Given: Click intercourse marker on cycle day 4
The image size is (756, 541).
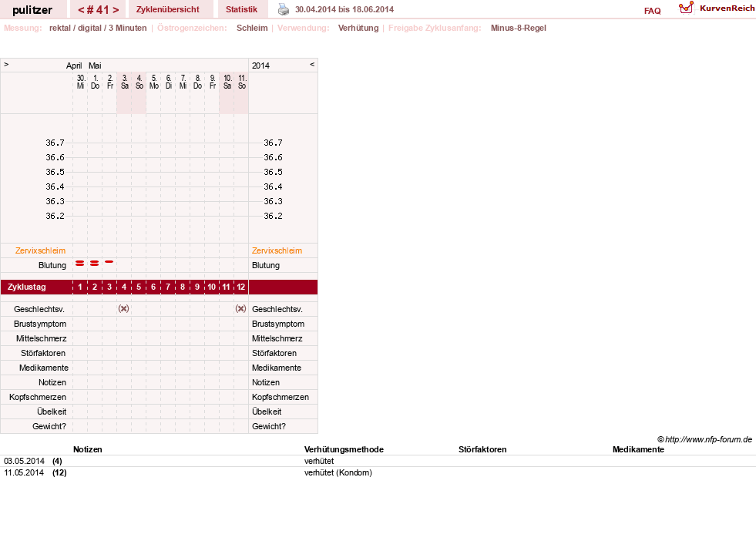Looking at the screenshot, I should (124, 308).
